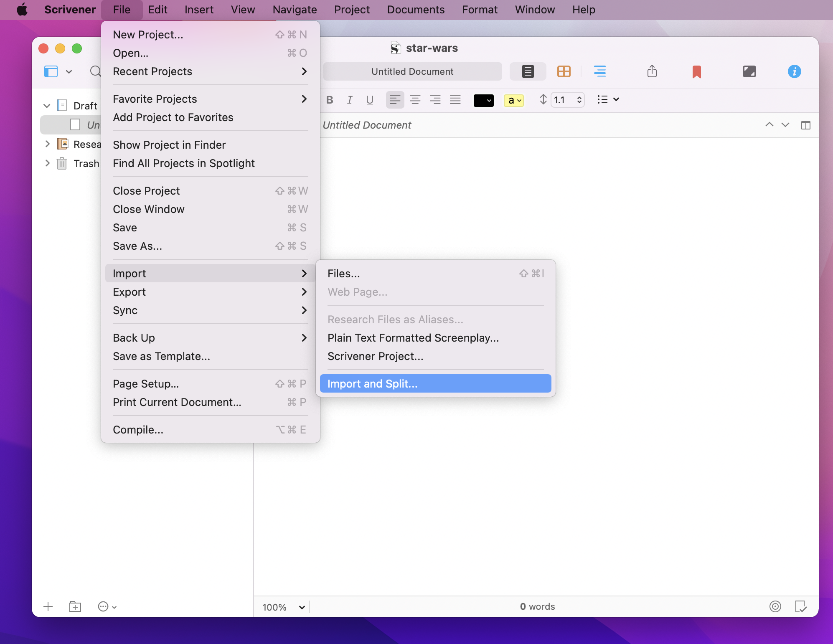The height and width of the screenshot is (644, 833).
Task: Open the list style dropdown
Action: [x=608, y=99]
